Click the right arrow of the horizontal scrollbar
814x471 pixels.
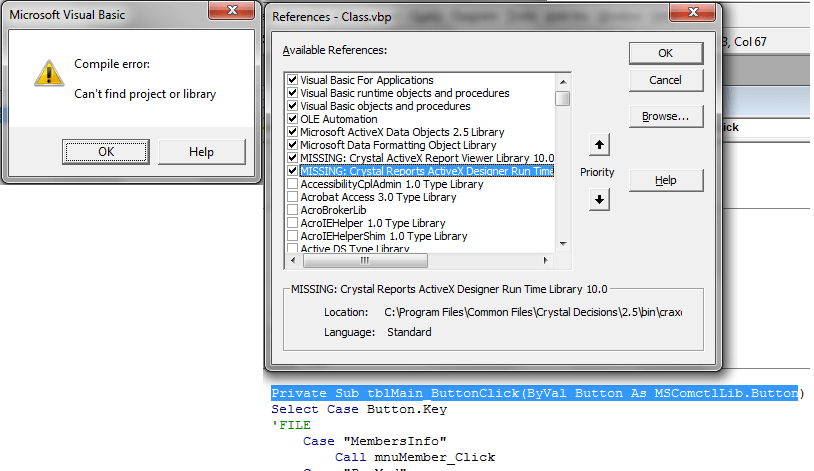coord(545,260)
